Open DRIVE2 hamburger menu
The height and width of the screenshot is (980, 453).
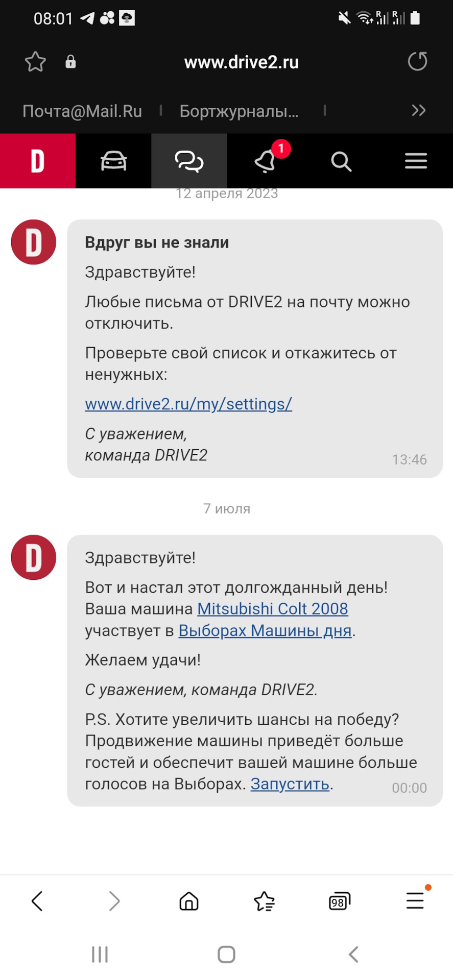(x=416, y=161)
